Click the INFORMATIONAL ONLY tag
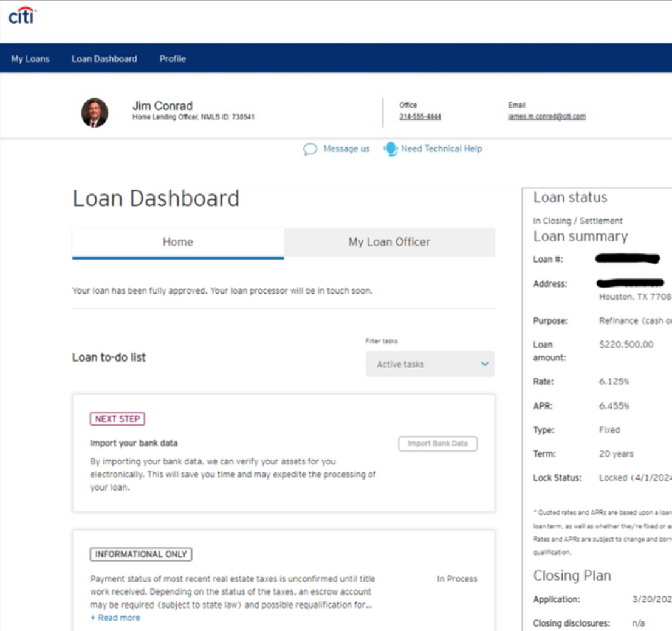Image resolution: width=672 pixels, height=631 pixels. tap(141, 554)
